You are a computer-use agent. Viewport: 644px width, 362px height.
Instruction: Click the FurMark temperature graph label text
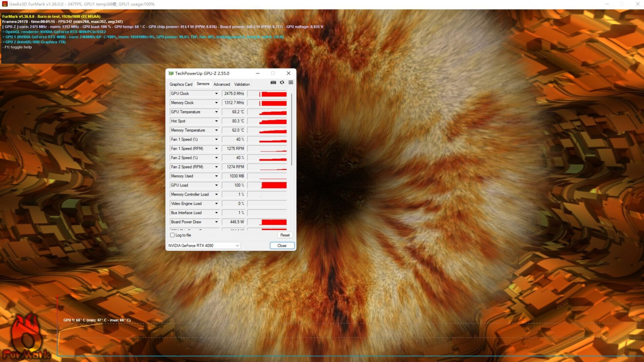(97, 320)
